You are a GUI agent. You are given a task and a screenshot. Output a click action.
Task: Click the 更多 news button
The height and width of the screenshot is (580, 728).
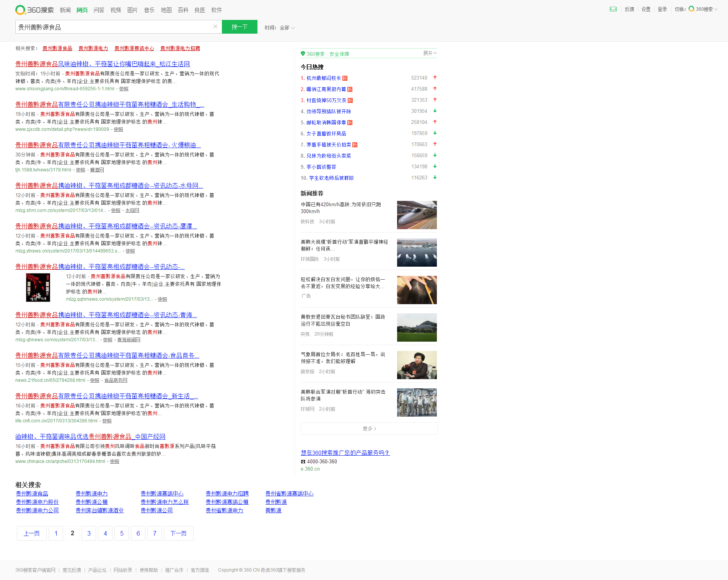point(369,428)
